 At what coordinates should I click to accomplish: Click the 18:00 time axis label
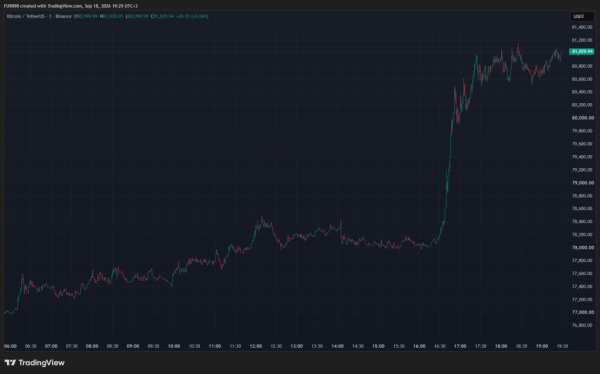501,346
